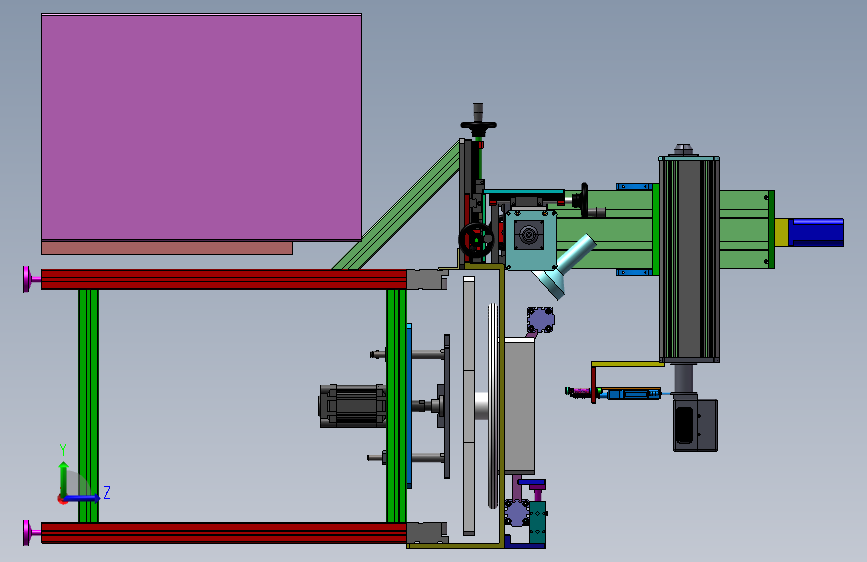Select the salmon base plate under the purple box

pyautogui.click(x=167, y=248)
